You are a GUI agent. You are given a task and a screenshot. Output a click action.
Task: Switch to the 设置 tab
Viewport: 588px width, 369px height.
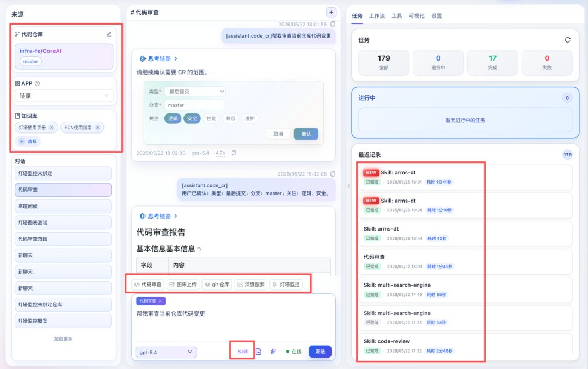(437, 16)
